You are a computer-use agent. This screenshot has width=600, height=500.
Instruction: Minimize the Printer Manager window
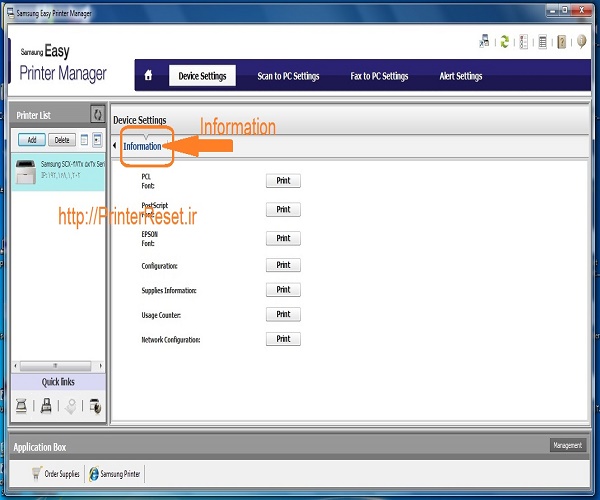pyautogui.click(x=553, y=11)
